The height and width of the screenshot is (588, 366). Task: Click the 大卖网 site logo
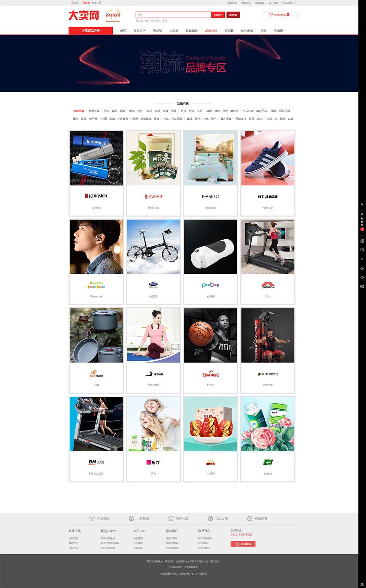click(x=84, y=15)
